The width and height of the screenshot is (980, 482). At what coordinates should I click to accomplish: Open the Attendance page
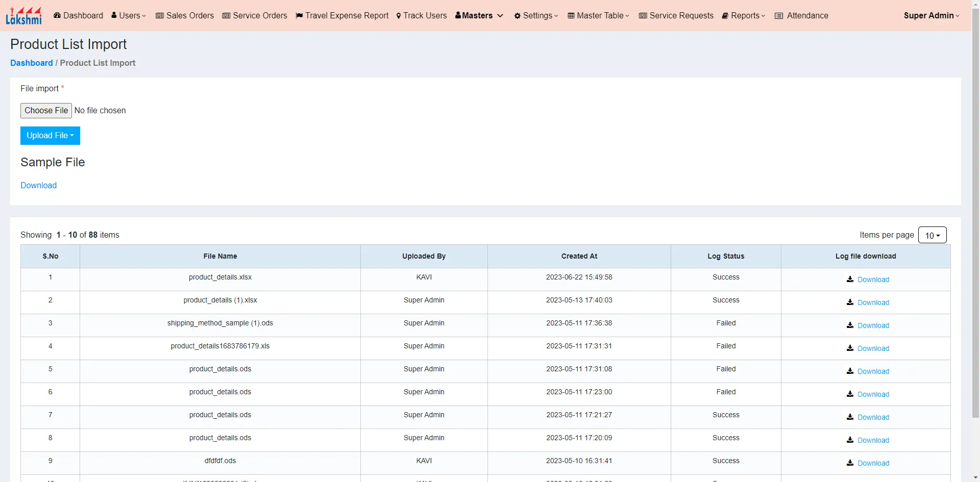(802, 16)
